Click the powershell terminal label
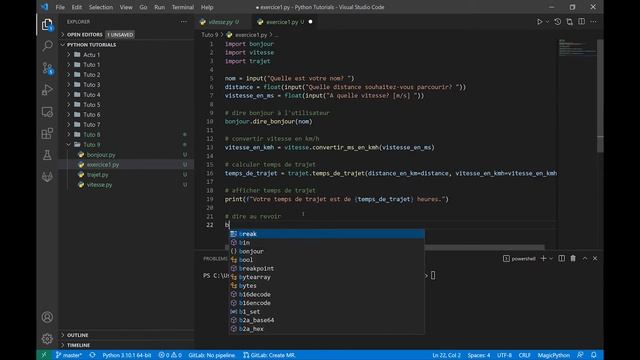Screen dimensions: 640x360 [x=519, y=258]
